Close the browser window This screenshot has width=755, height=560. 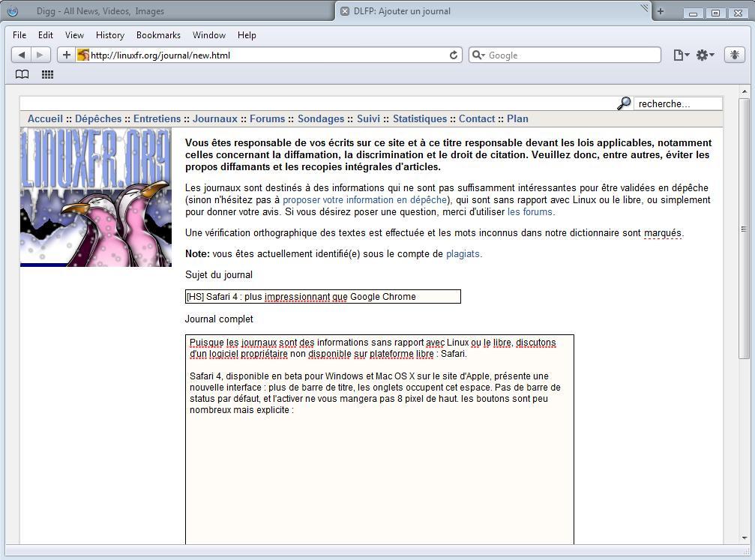[x=739, y=13]
